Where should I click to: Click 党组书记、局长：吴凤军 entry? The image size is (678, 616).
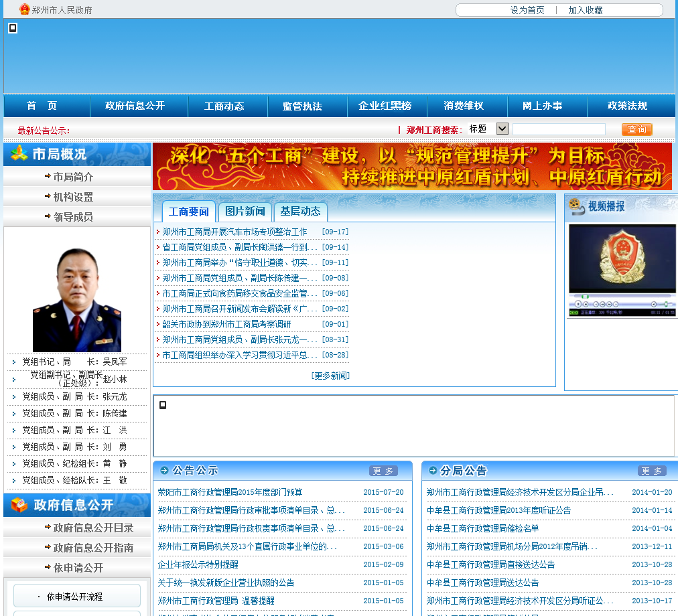pyautogui.click(x=74, y=362)
